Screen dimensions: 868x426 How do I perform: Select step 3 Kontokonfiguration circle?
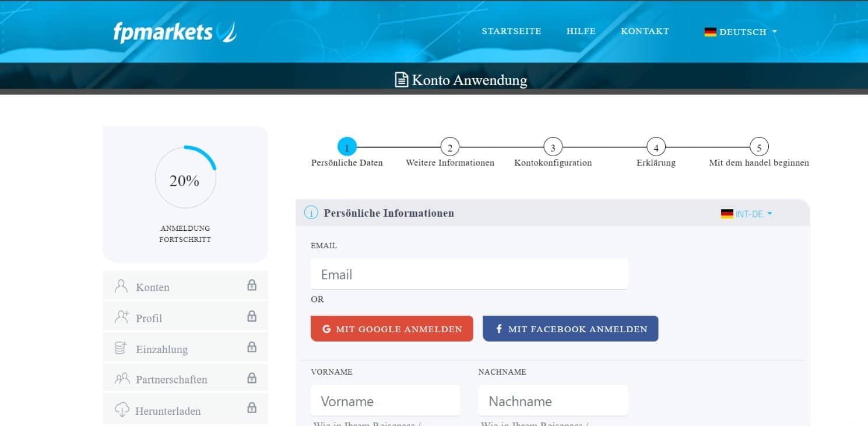pos(553,147)
